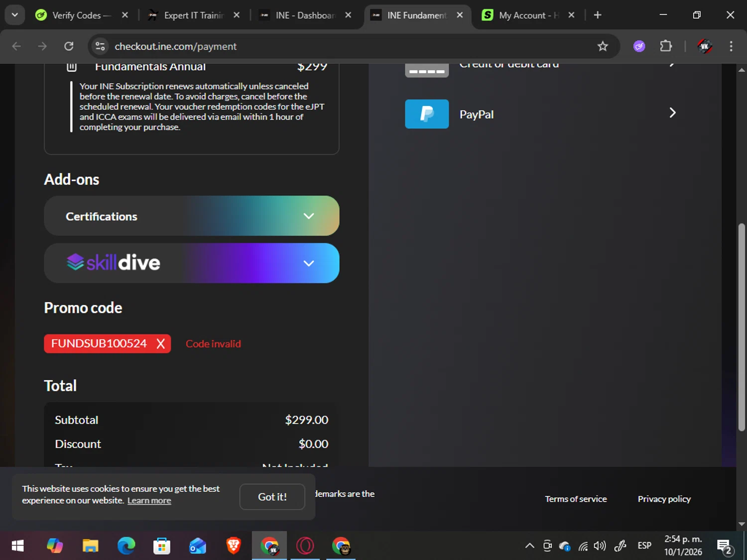Close the Verify Codes tab
The height and width of the screenshot is (560, 747).
coord(125,15)
